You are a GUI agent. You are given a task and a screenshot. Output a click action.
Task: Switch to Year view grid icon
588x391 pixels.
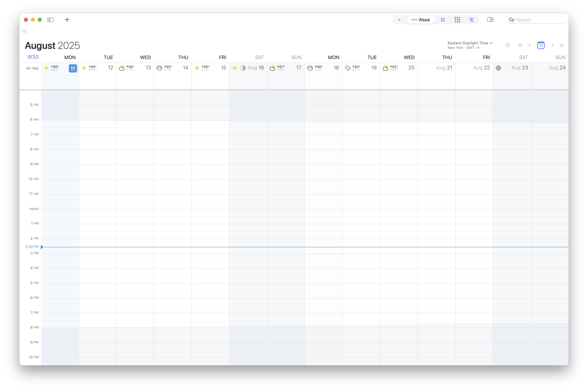pos(457,20)
